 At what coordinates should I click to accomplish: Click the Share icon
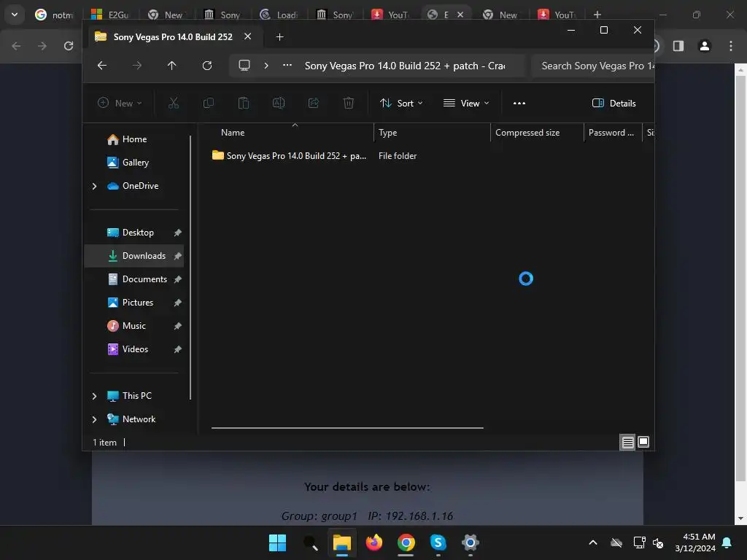[x=314, y=104]
